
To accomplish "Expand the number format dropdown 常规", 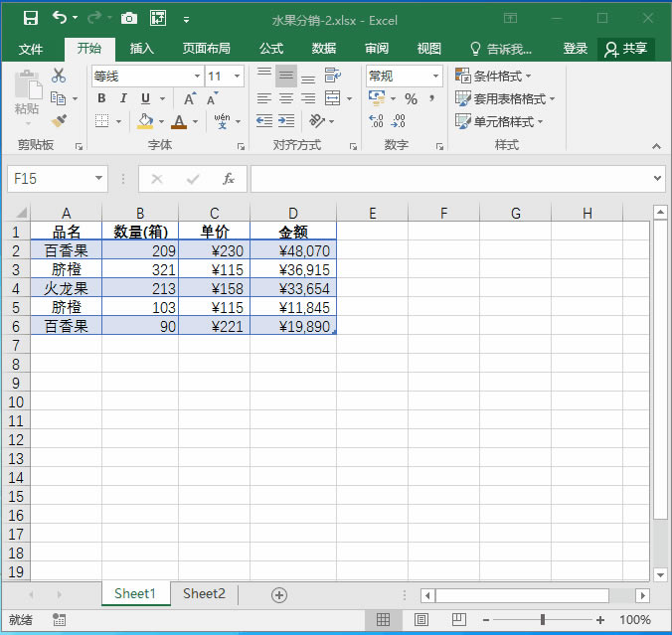I will coord(435,76).
